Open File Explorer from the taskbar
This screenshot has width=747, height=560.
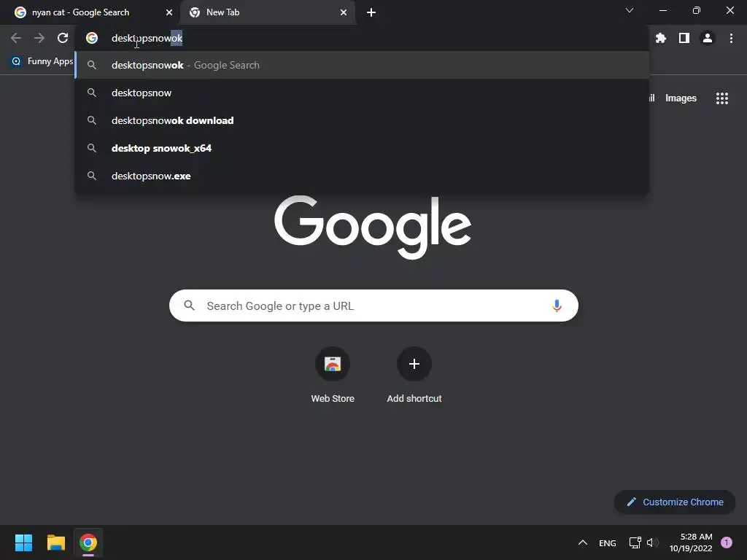click(55, 542)
